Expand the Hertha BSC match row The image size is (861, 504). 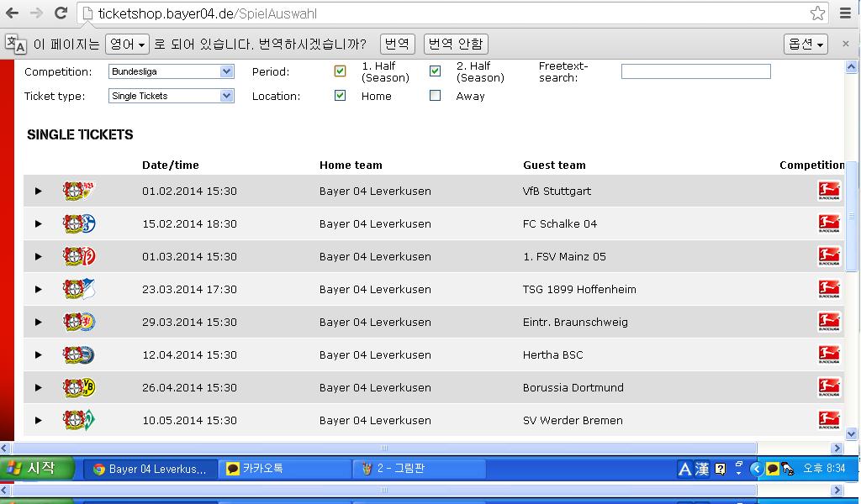tap(38, 354)
